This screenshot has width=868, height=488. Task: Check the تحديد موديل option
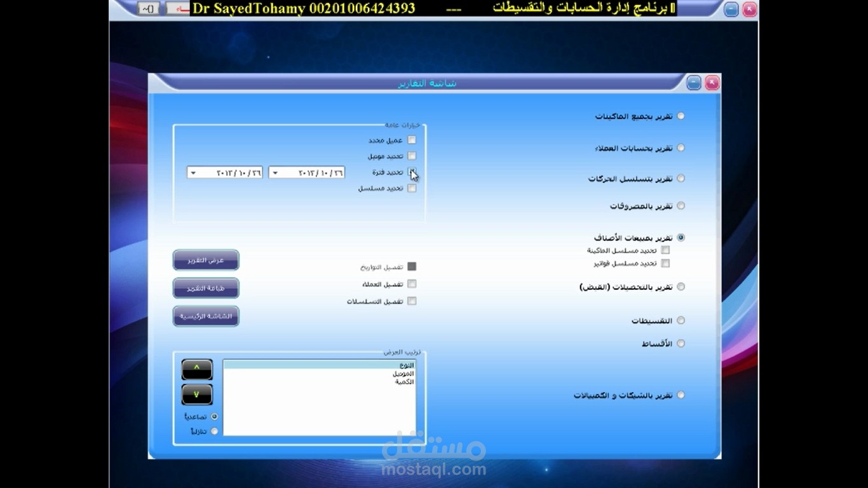pyautogui.click(x=412, y=156)
